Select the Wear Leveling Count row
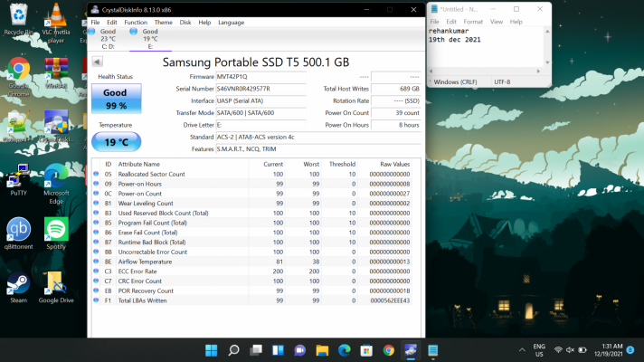 click(251, 204)
